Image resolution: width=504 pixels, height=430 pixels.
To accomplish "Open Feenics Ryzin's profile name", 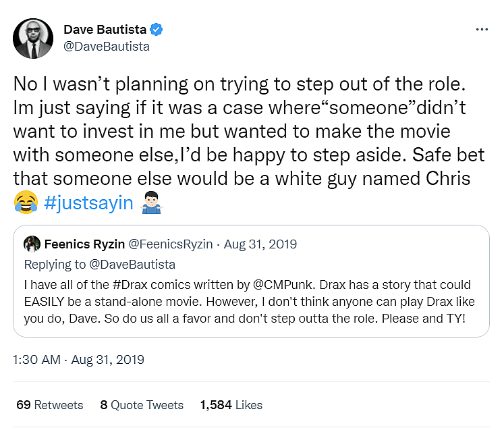I will click(x=84, y=244).
